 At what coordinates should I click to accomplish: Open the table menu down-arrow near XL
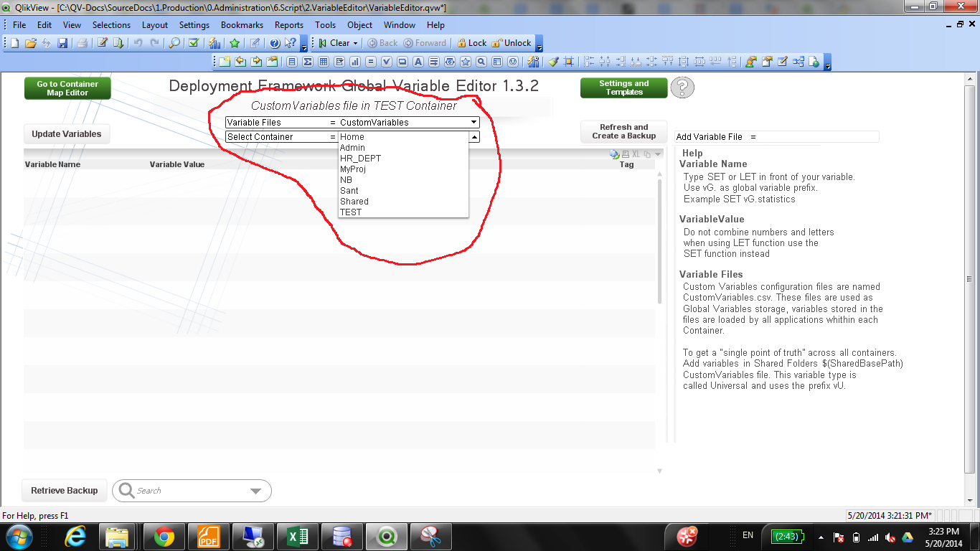658,154
